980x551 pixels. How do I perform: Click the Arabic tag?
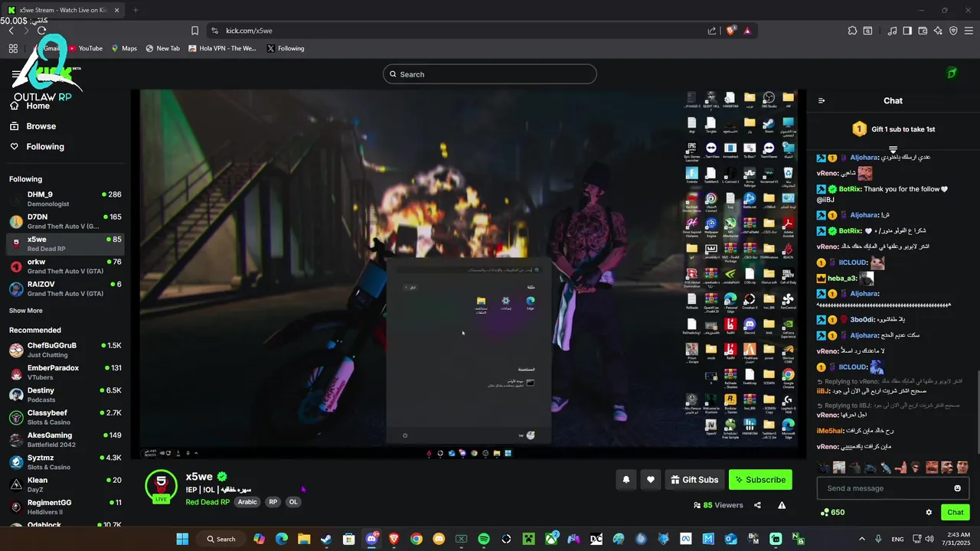[x=247, y=502]
